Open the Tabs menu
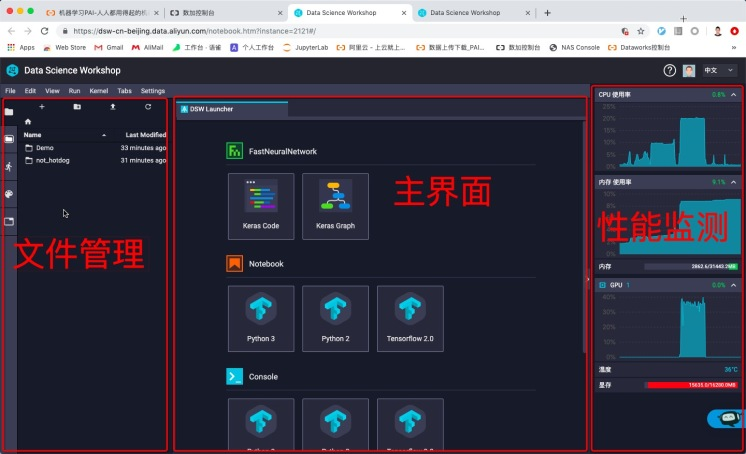Viewport: 746px width, 454px height. pyautogui.click(x=124, y=91)
